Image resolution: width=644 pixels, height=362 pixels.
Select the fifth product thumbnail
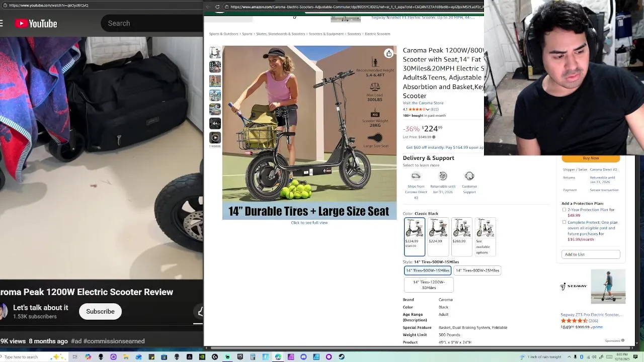(x=215, y=109)
